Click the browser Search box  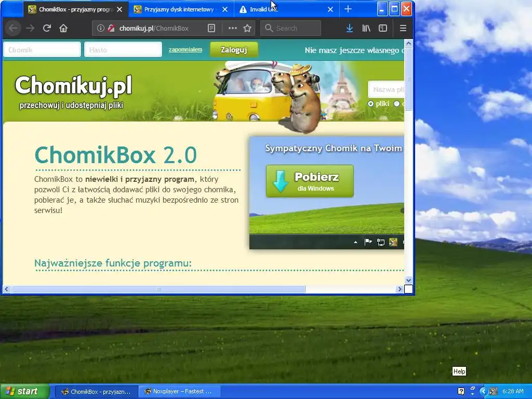[290, 28]
